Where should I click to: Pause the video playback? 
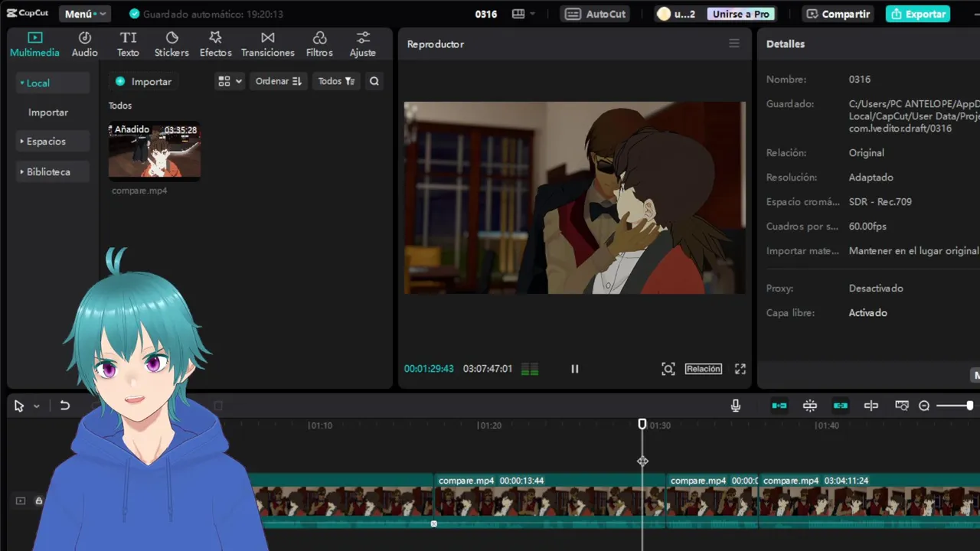575,369
